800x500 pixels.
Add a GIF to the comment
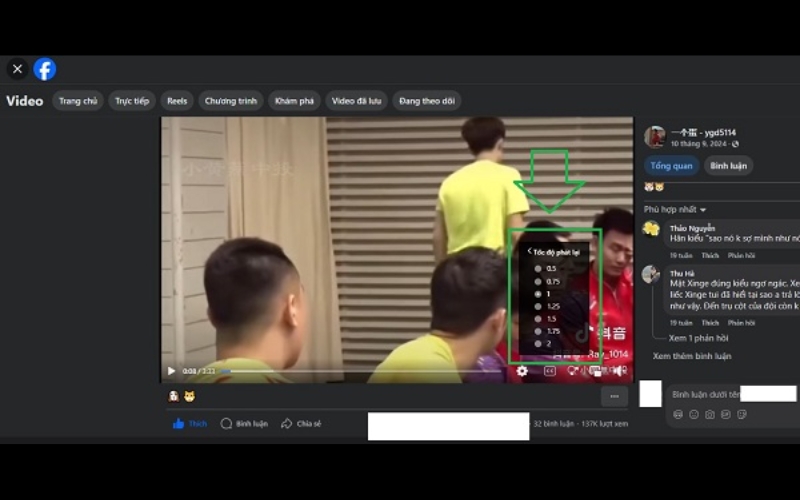[x=726, y=414]
